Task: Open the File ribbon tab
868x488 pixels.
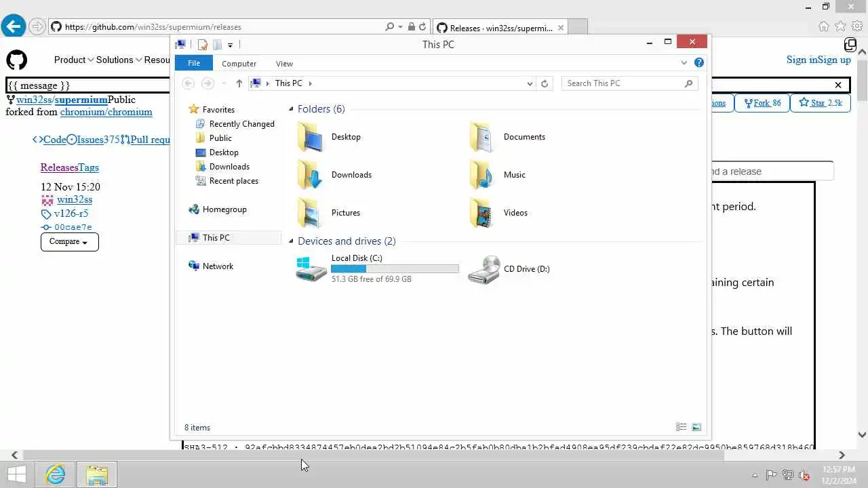Action: click(x=194, y=63)
